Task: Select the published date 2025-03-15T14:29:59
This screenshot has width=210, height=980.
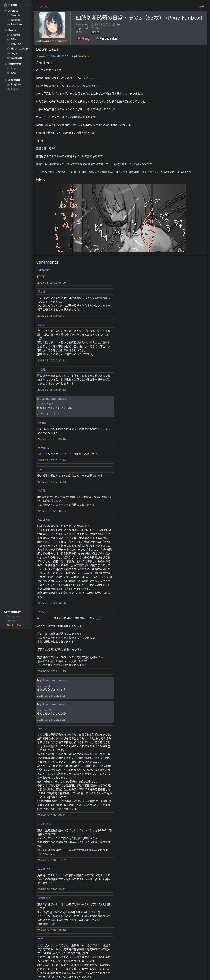Action: click(105, 24)
